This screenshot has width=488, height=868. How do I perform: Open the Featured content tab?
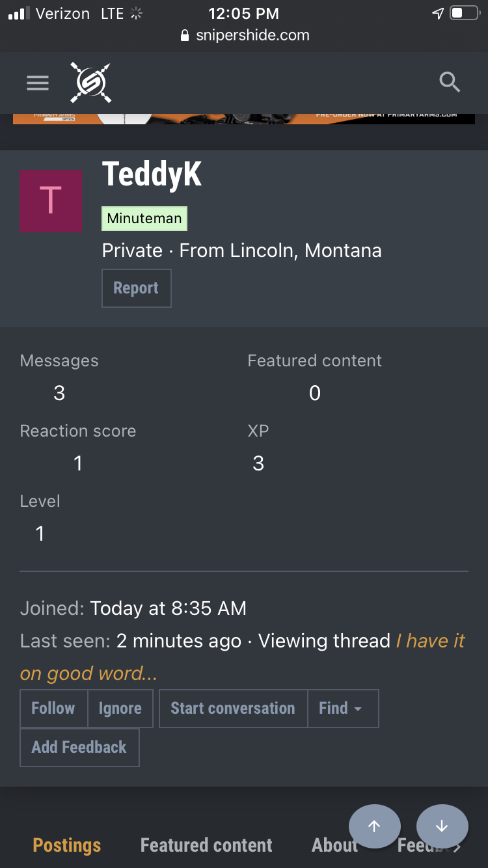(206, 845)
